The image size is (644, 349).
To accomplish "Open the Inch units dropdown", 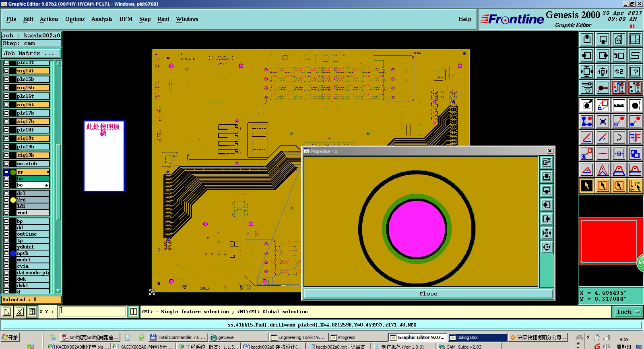I will click(x=628, y=312).
